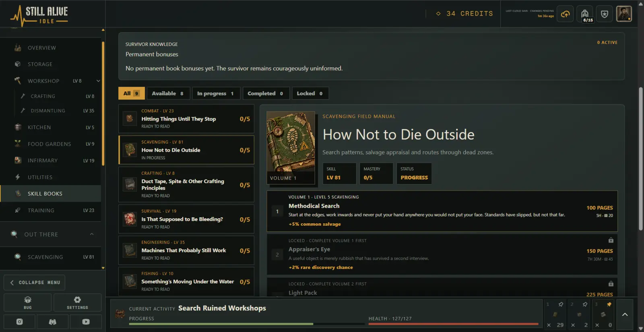Click the Still Alive Idle logo
Image resolution: width=644 pixels, height=332 pixels.
39,15
